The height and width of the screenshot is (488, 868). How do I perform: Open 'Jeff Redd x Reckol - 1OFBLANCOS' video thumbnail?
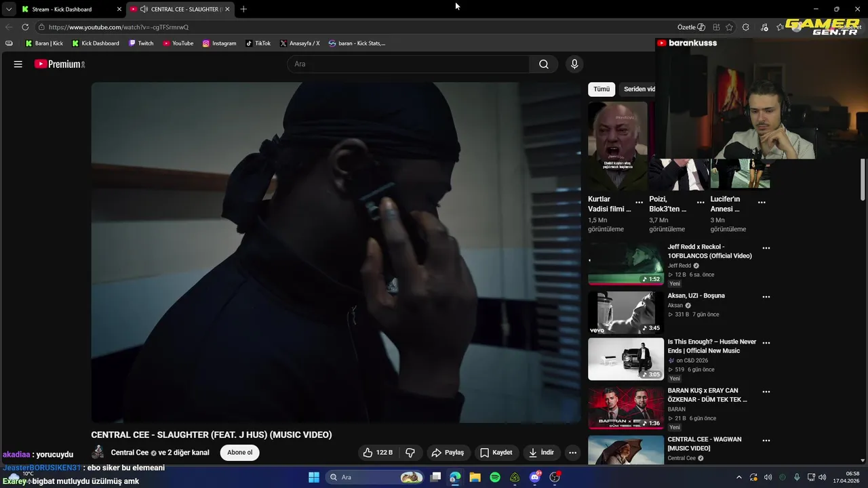pos(626,264)
